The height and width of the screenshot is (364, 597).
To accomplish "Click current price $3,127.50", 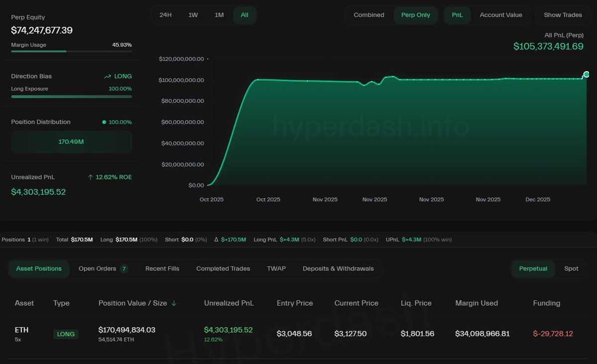I will (x=351, y=334).
